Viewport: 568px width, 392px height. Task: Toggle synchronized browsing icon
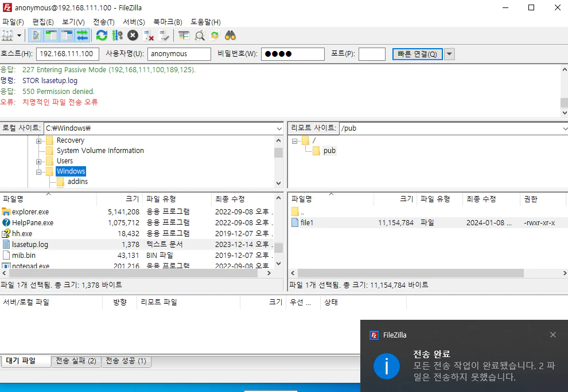point(215,36)
